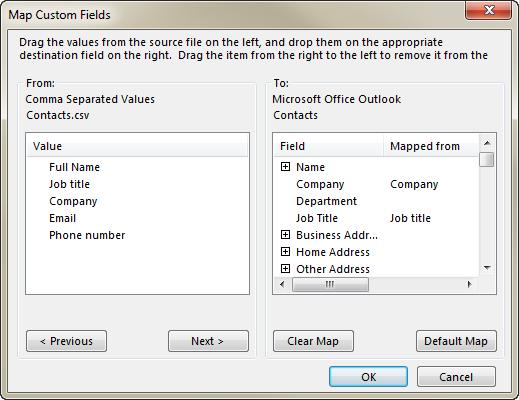
Task: Click the horizontal scrollbar thumb
Action: click(x=330, y=284)
